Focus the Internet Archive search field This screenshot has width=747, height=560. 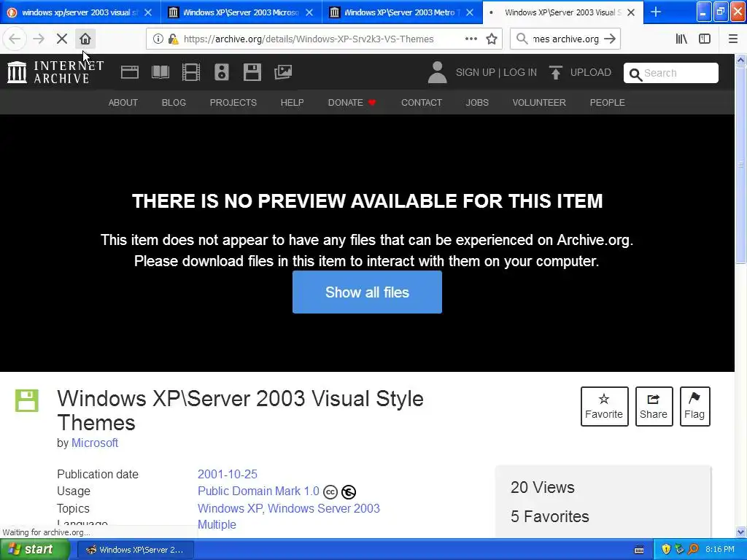[x=671, y=73]
